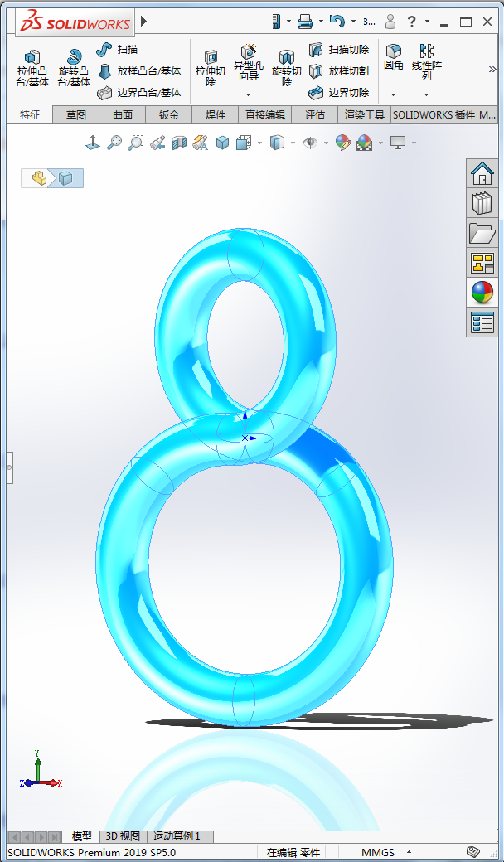The image size is (504, 862).
Task: Expand the toolbar overflow chevron
Action: 492,70
